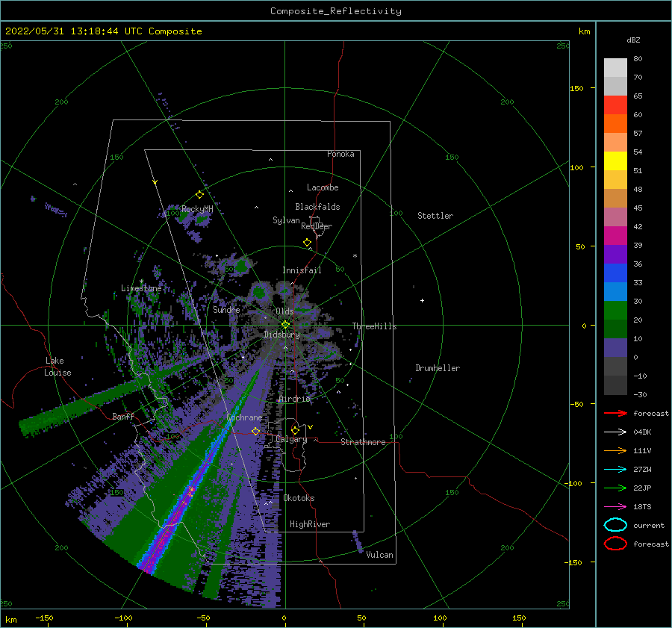Click the magenta 42 dBZ color swatch

point(615,235)
